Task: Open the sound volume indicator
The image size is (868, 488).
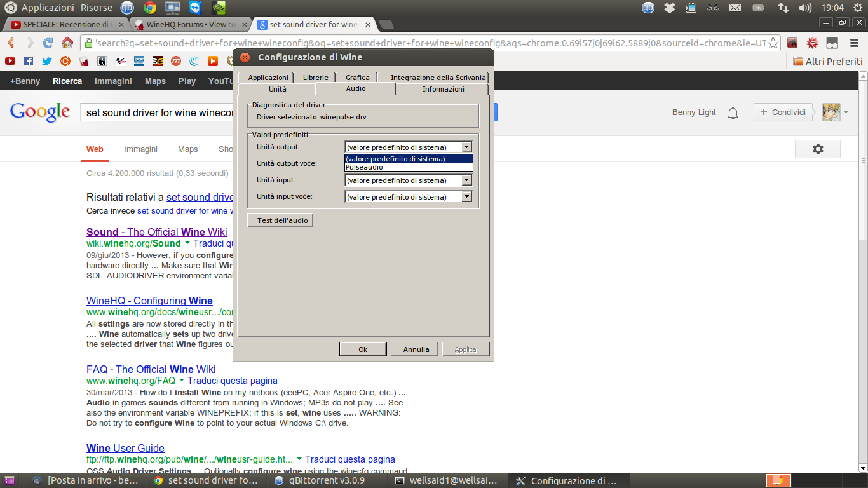Action: pos(805,8)
